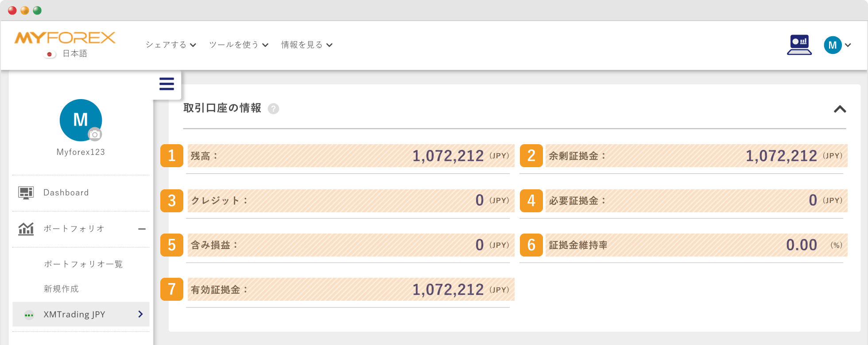Viewport: 868px width, 345px height.
Task: Click 新規作成 in the sidebar
Action: pos(61,289)
